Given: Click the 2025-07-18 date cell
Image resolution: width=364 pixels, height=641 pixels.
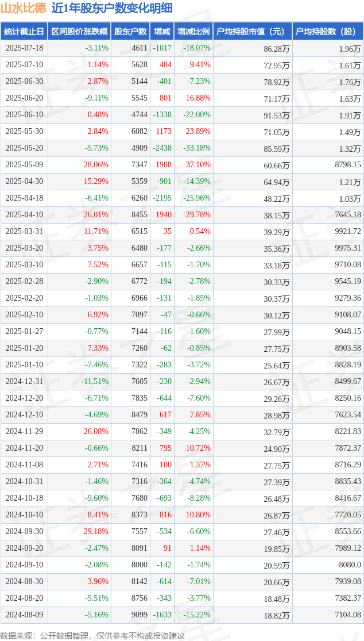Looking at the screenshot, I should (25, 48).
